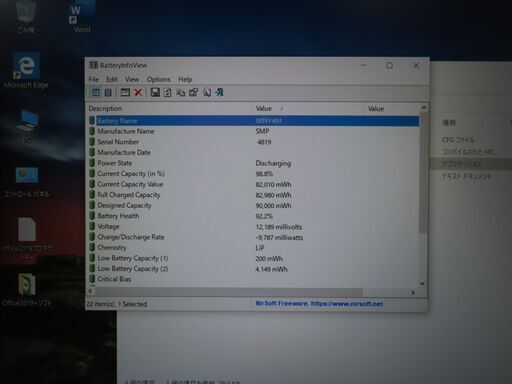
Task: Select the Serial Number row
Action: [254, 142]
